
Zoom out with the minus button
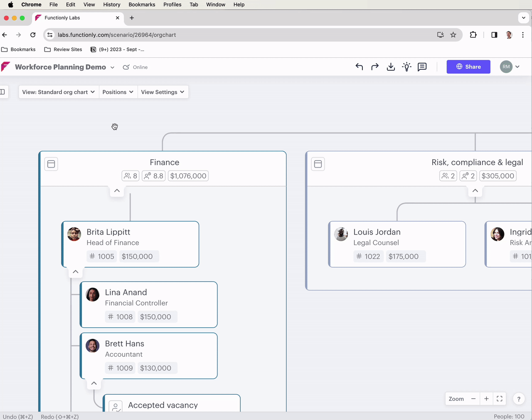pyautogui.click(x=473, y=399)
